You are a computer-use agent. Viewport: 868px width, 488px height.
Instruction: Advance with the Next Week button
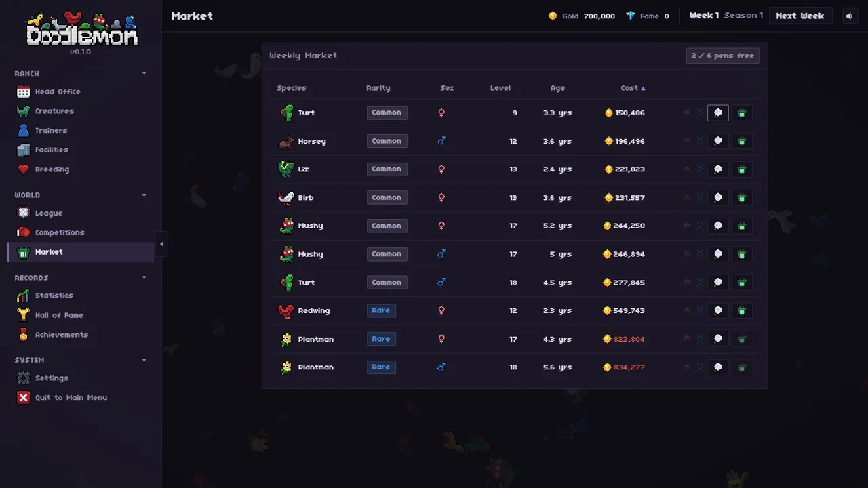(800, 16)
